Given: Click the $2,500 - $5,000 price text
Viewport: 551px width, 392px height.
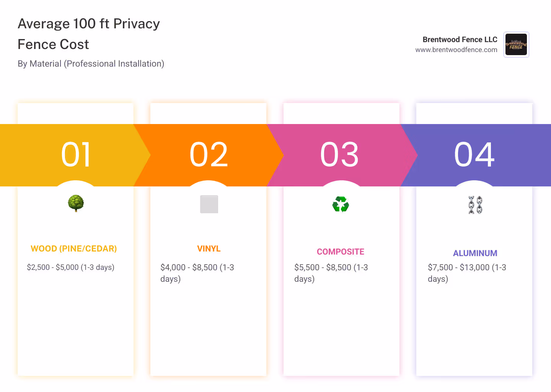Looking at the screenshot, I should pyautogui.click(x=70, y=267).
